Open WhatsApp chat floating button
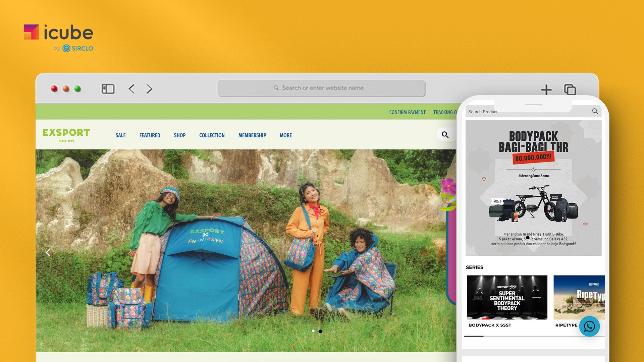This screenshot has width=644, height=362. 589,326
